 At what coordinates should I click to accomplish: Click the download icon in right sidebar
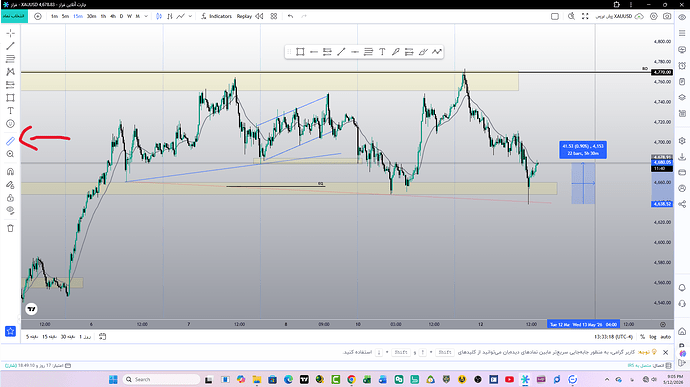coord(682,157)
